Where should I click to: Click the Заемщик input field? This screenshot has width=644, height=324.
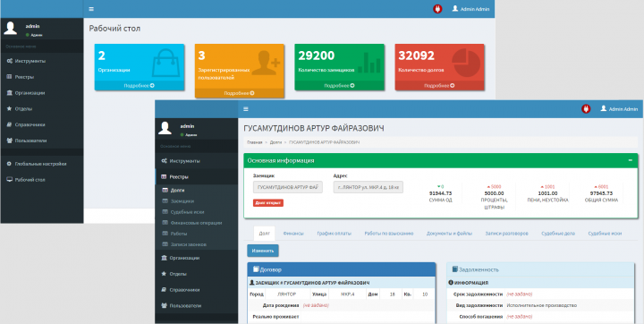point(288,187)
